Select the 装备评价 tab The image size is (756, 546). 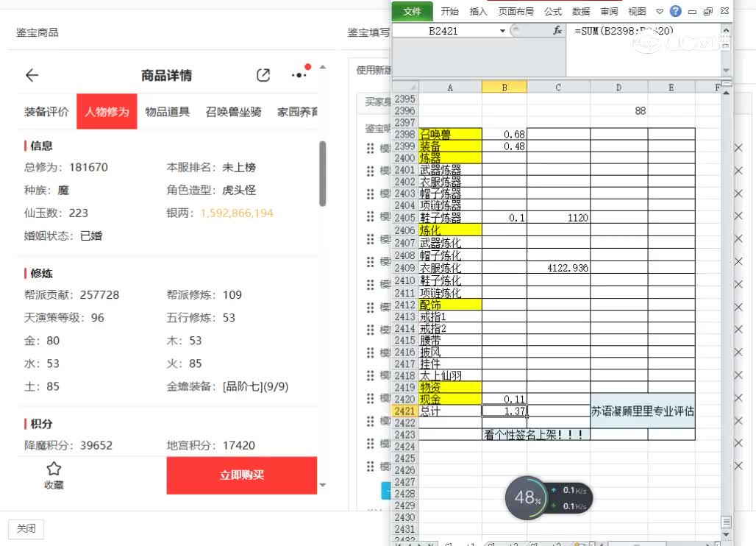click(x=46, y=112)
